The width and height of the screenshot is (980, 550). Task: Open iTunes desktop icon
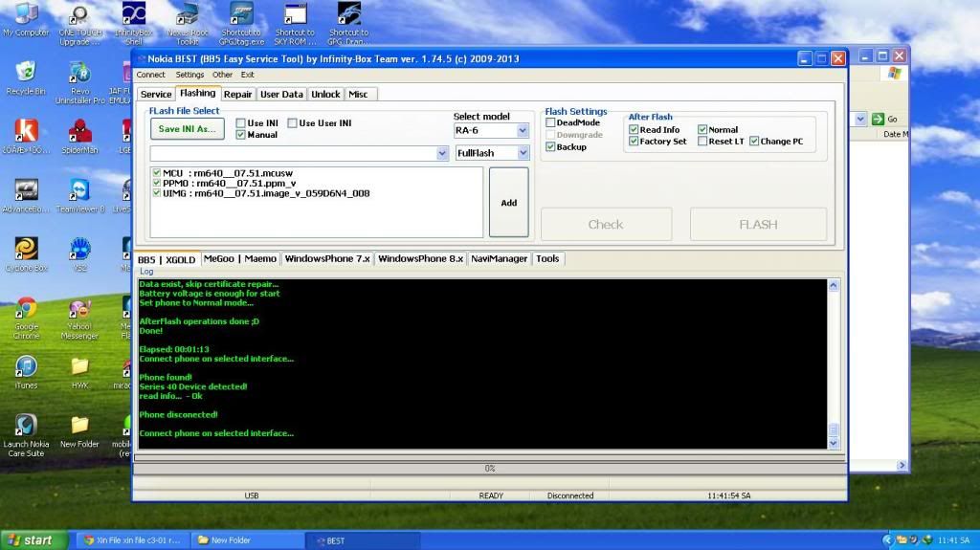pyautogui.click(x=26, y=372)
